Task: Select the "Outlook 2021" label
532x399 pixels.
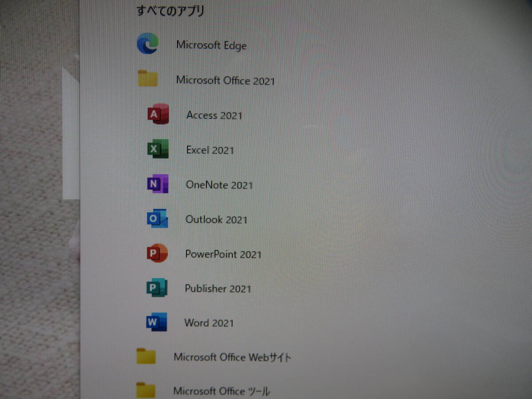Action: (217, 219)
